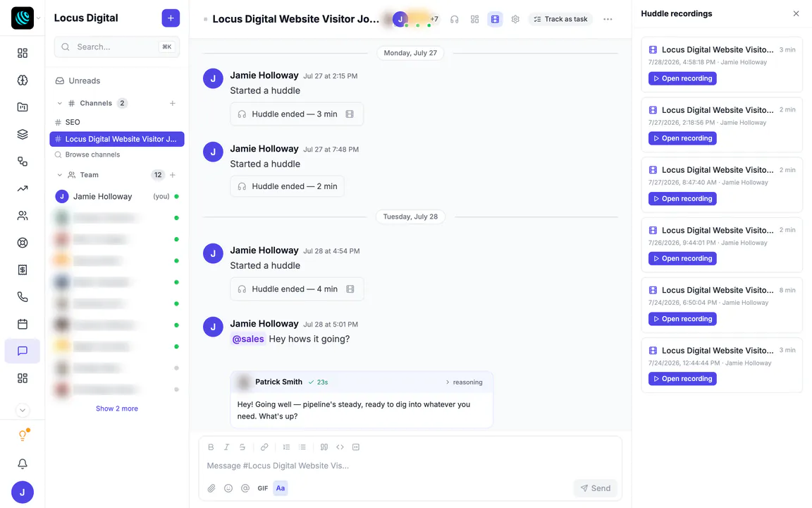Viewport: 812px width, 508px height.
Task: Close the Huddle recordings panel
Action: pyautogui.click(x=796, y=13)
